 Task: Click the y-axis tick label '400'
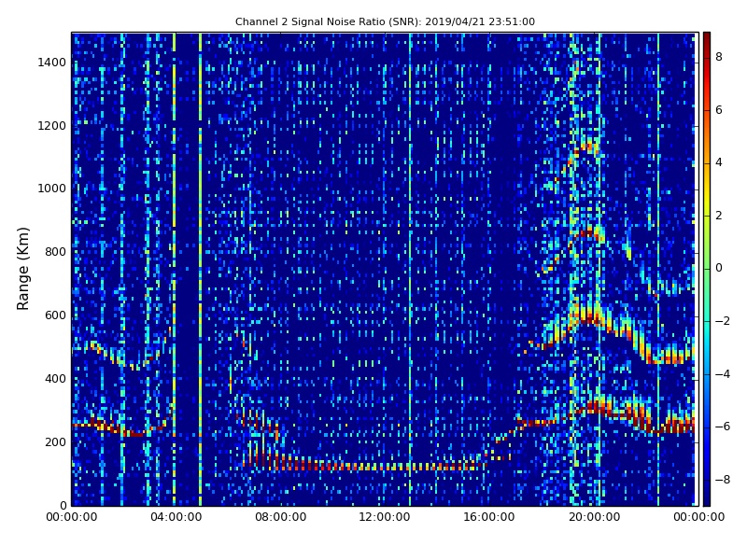55,379
